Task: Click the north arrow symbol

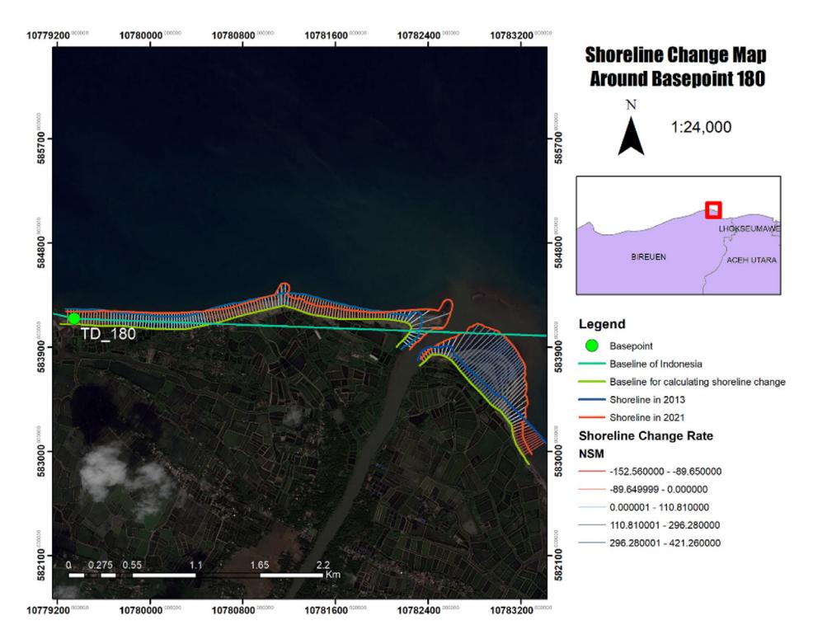Action: pos(631,136)
